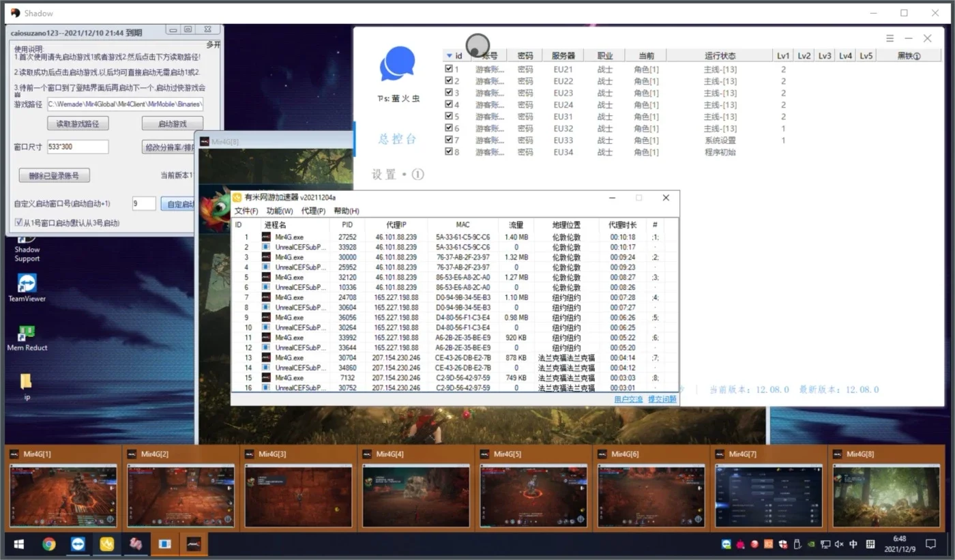Viewport: 955px width, 560px height.
Task: Open the TeamViewer desktop shortcut
Action: [27, 287]
